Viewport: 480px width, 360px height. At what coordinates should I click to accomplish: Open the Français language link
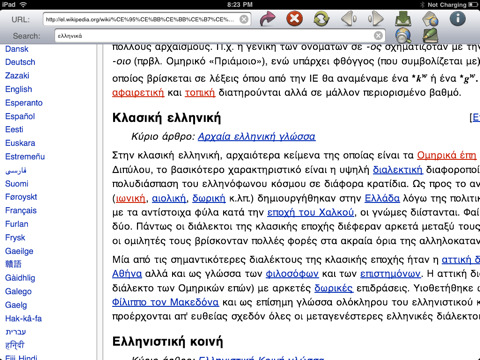click(21, 211)
